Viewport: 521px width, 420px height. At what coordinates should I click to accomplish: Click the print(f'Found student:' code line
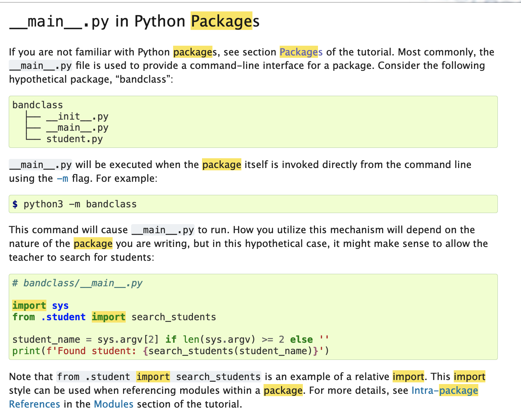(x=170, y=351)
